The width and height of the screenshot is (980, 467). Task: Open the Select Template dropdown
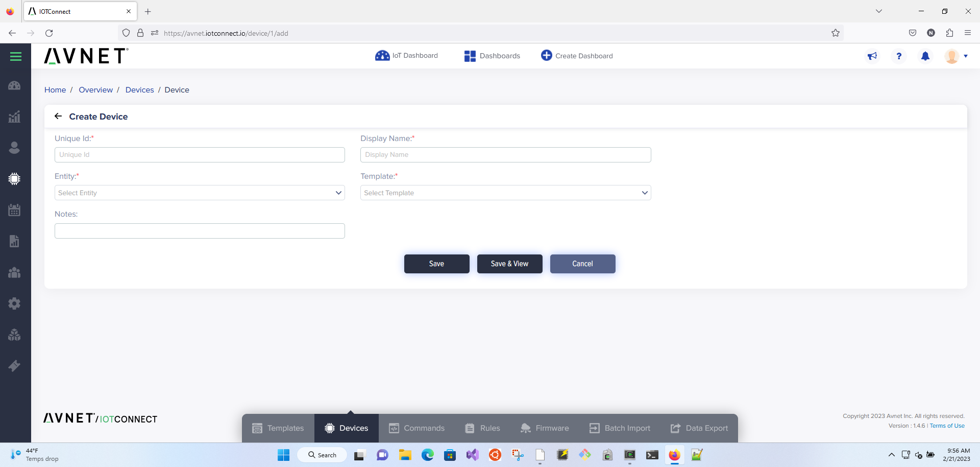pos(505,193)
